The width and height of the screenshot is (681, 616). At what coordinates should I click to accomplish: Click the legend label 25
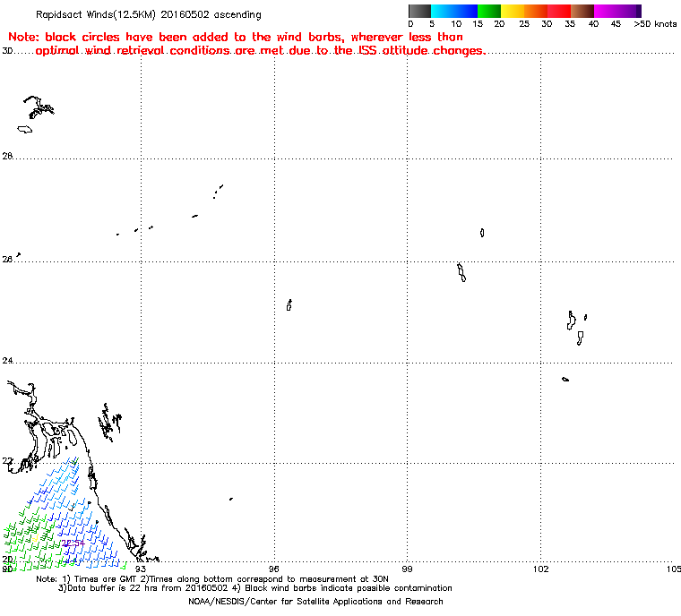(524, 24)
